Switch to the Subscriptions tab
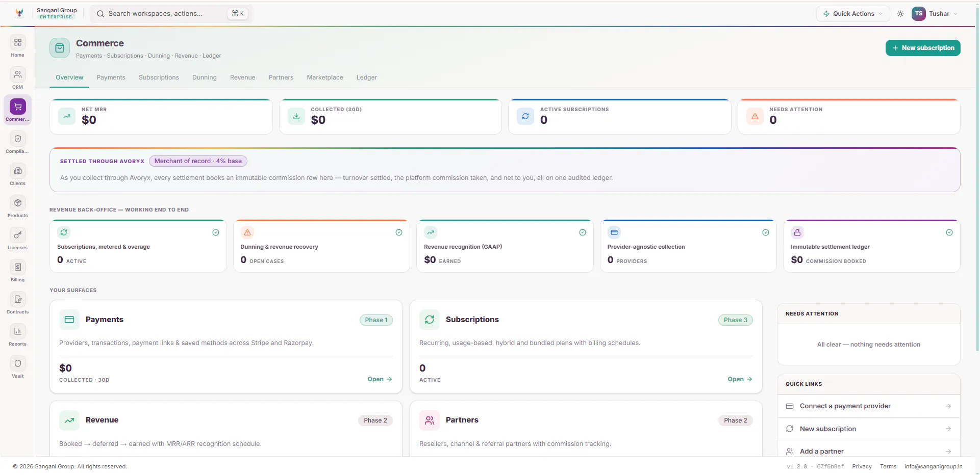Screen dimensions: 980x475 coord(159,77)
